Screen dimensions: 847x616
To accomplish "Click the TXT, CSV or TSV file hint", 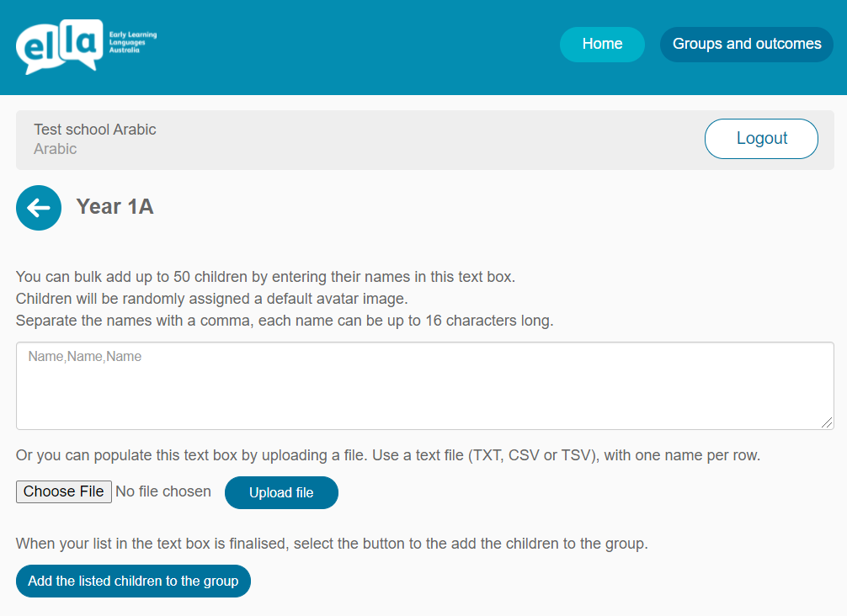I will click(x=387, y=456).
